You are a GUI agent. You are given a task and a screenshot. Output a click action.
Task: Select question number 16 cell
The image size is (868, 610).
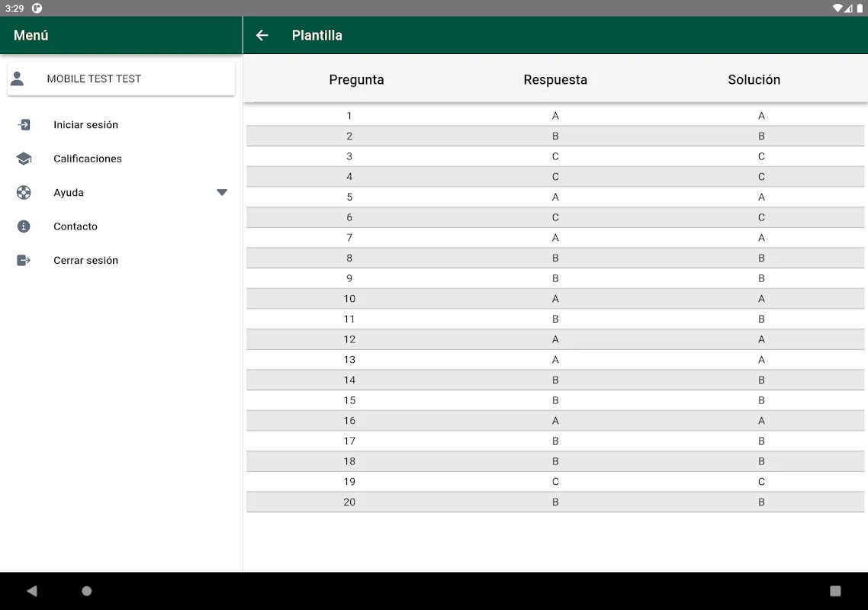(349, 421)
